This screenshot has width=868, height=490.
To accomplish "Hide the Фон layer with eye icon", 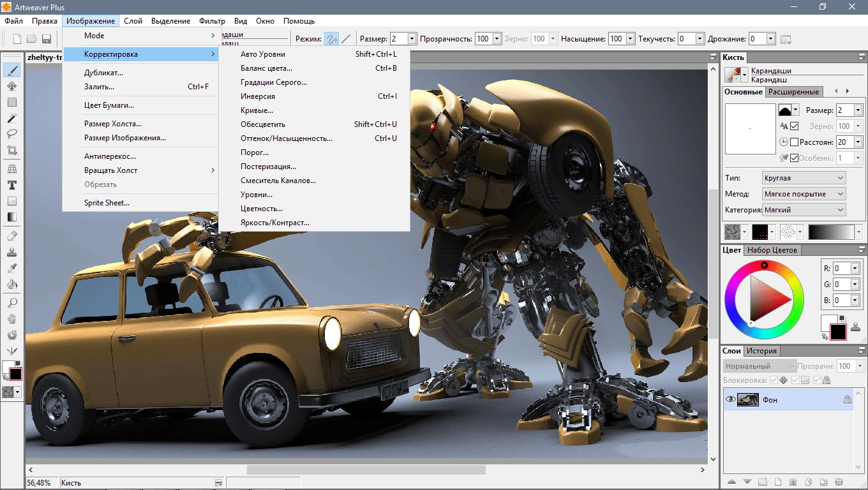I will click(x=730, y=399).
